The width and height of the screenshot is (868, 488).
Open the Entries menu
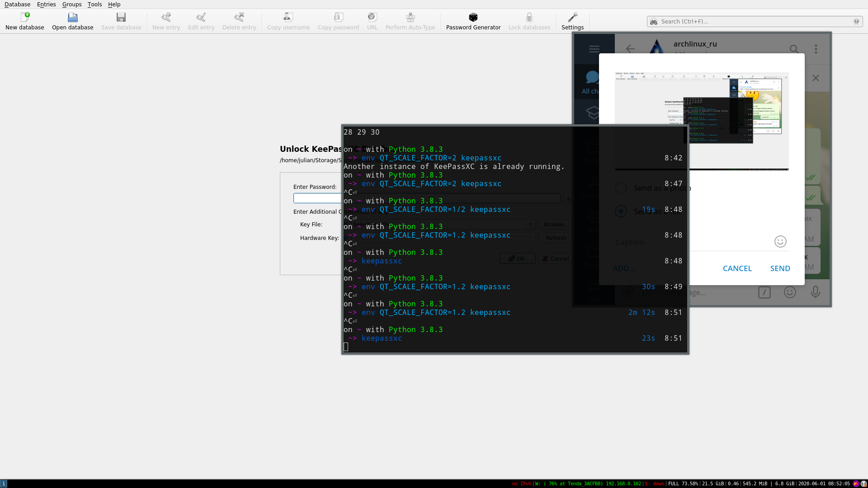47,4
